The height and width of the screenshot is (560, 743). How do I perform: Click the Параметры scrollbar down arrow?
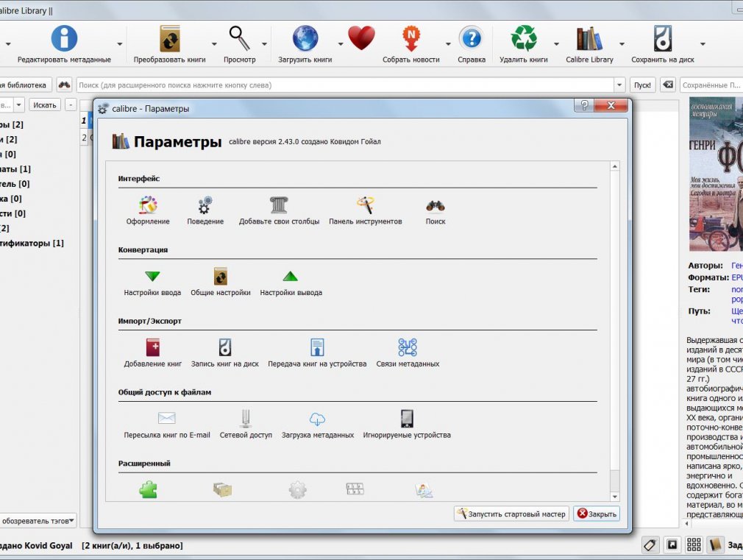pos(614,497)
